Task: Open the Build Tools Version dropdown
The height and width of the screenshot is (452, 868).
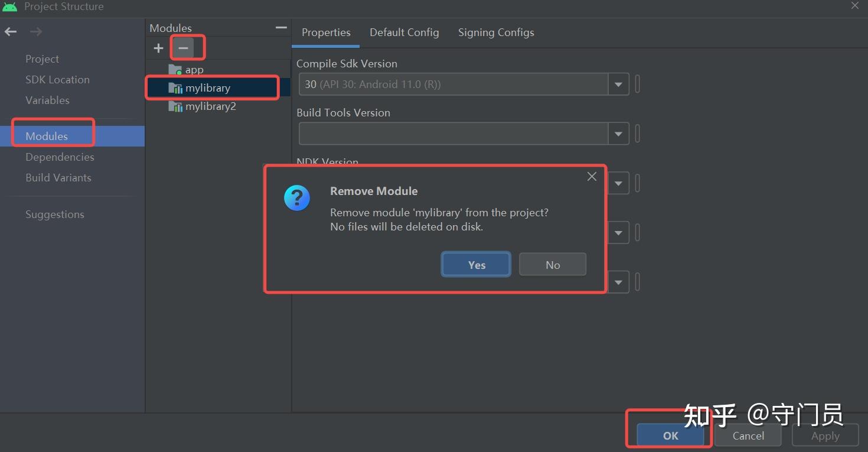Action: click(x=618, y=134)
